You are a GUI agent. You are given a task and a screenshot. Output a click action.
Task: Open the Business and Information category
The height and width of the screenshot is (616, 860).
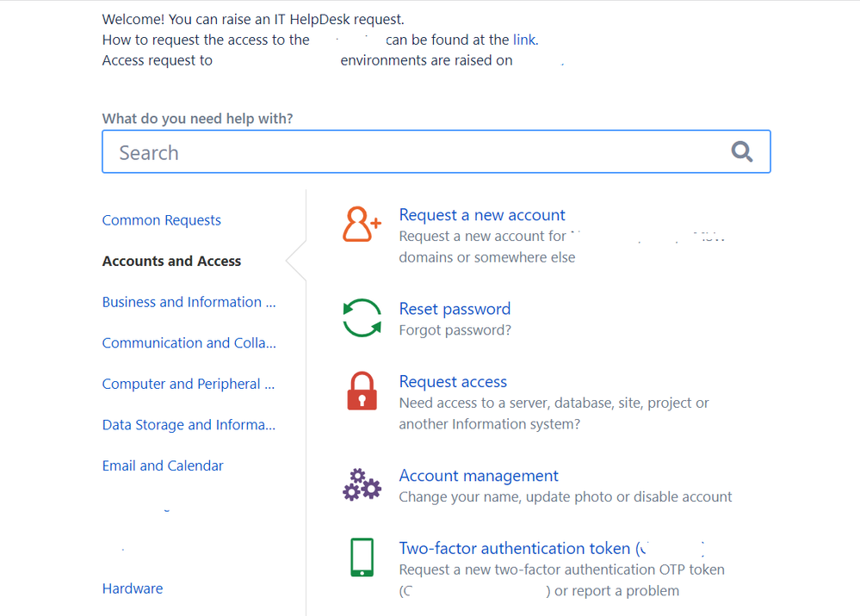[x=189, y=302]
